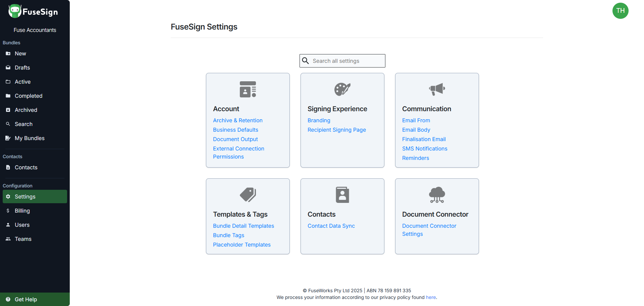Click the search magnifier icon
The image size is (644, 306).
(x=306, y=61)
